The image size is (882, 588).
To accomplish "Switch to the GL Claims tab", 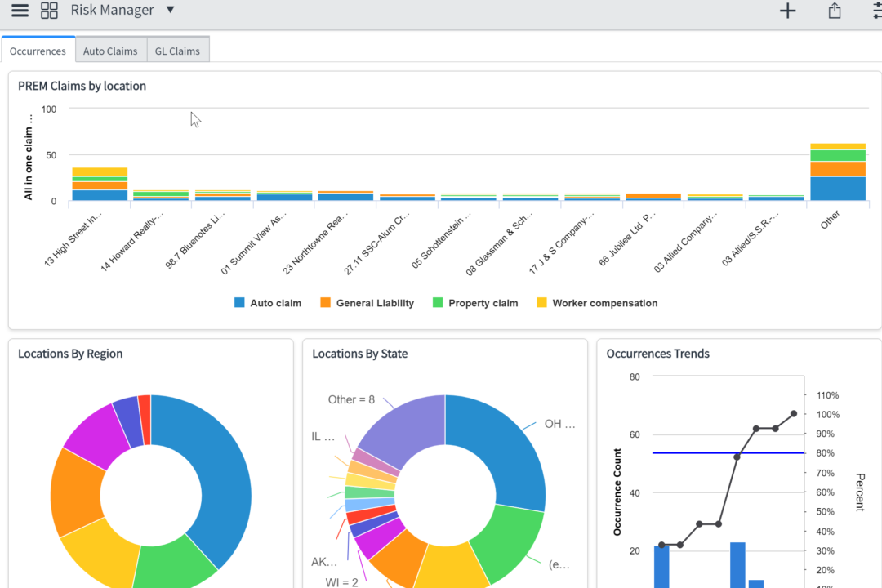I will 177,50.
